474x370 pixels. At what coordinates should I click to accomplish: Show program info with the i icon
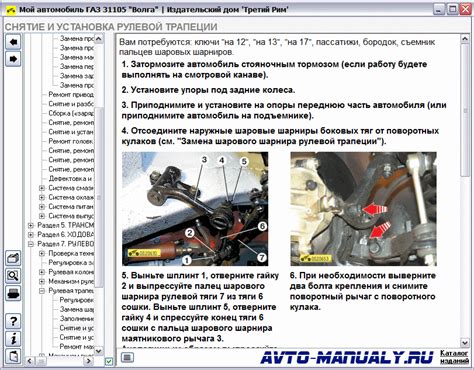click(13, 339)
